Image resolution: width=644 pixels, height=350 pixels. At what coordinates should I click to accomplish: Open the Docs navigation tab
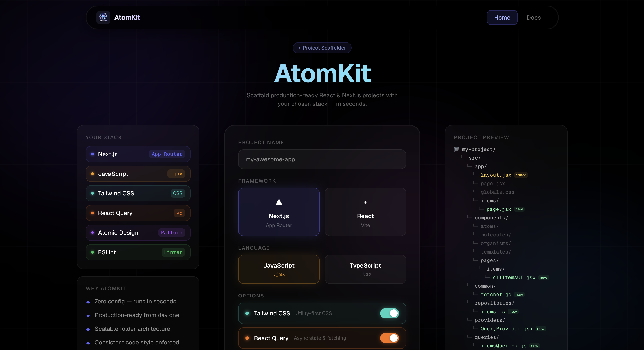coord(533,17)
